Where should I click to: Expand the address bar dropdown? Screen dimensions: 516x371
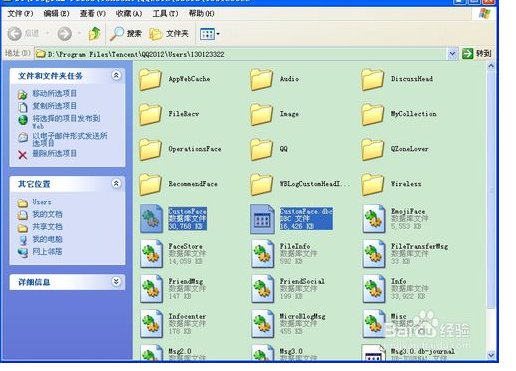[x=452, y=53]
